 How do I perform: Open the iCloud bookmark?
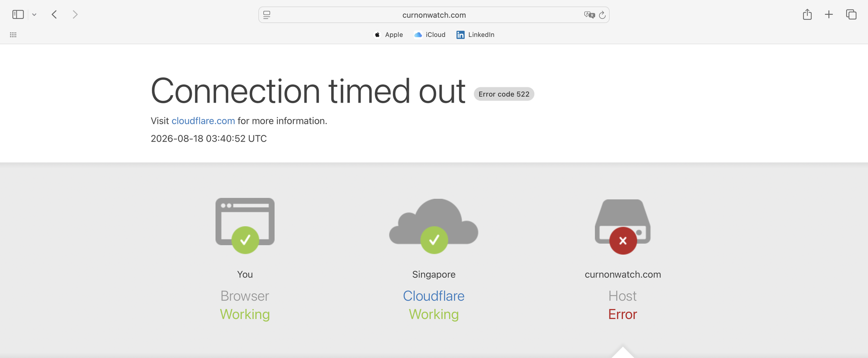pos(430,35)
